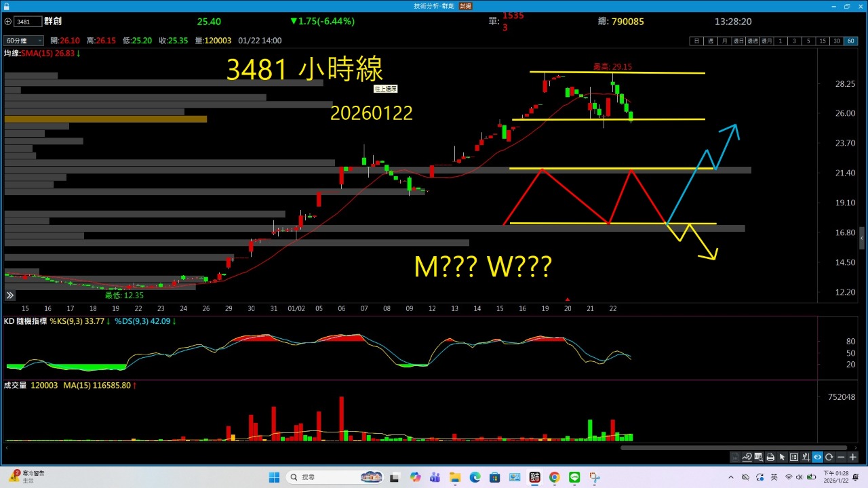Open the Windows Start menu

click(274, 477)
